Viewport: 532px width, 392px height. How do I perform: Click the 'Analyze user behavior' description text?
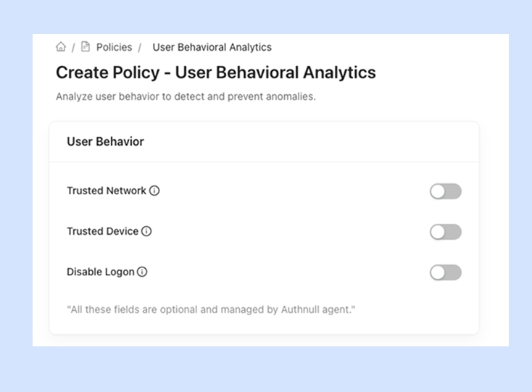pos(186,96)
